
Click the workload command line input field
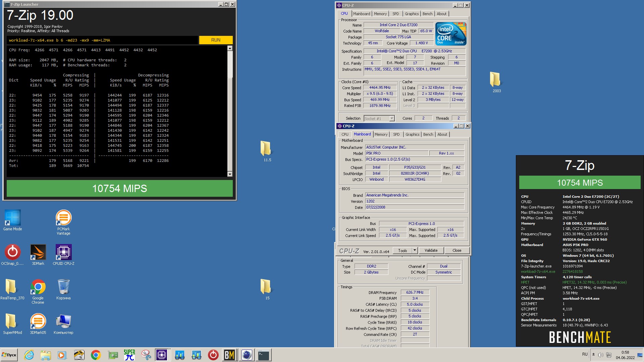102,40
